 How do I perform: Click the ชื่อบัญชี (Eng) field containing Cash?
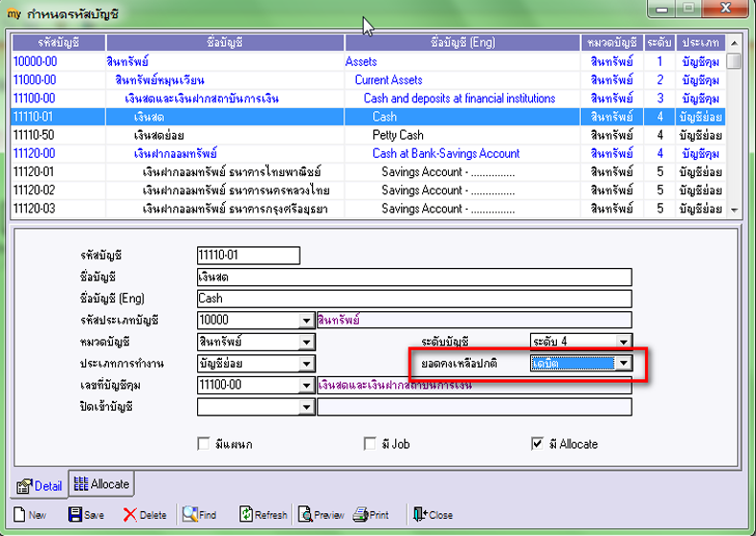[414, 299]
